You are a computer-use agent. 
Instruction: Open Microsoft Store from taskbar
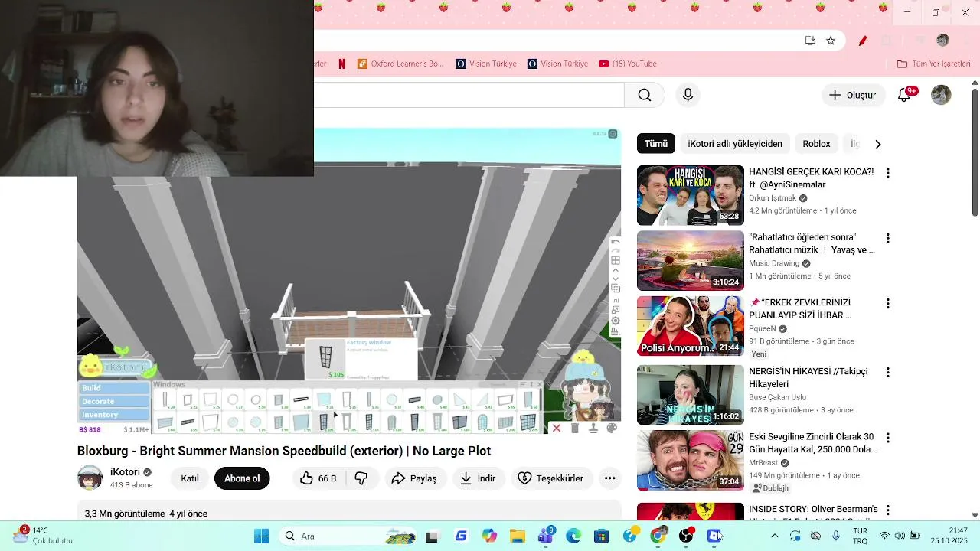602,536
